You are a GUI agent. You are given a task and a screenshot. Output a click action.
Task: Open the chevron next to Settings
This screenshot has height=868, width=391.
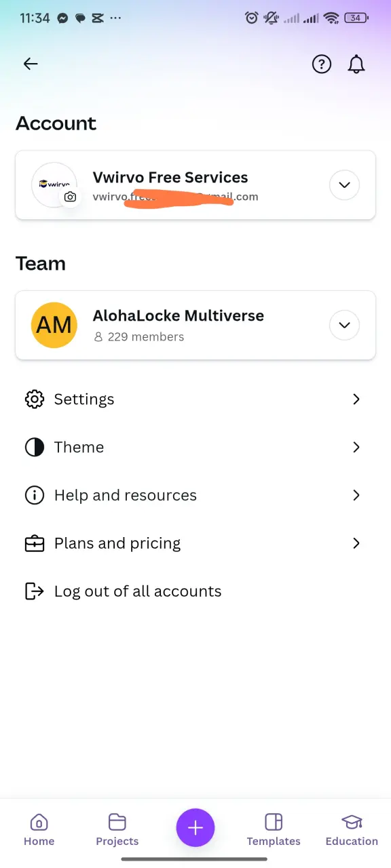[356, 399]
